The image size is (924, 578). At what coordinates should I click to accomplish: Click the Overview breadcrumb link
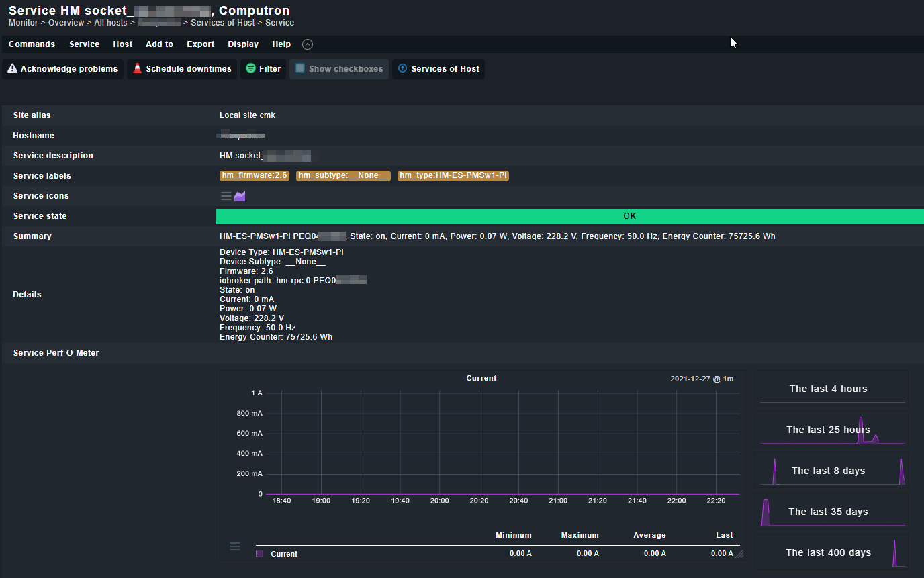(66, 23)
